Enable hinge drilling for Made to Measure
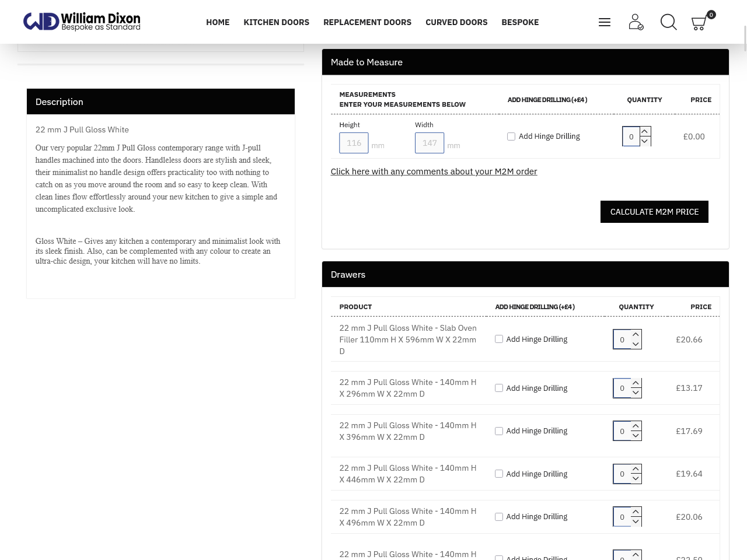 tap(511, 136)
